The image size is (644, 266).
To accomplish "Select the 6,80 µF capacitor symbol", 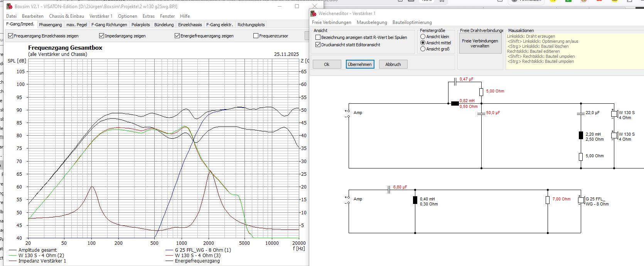I will 389,190.
